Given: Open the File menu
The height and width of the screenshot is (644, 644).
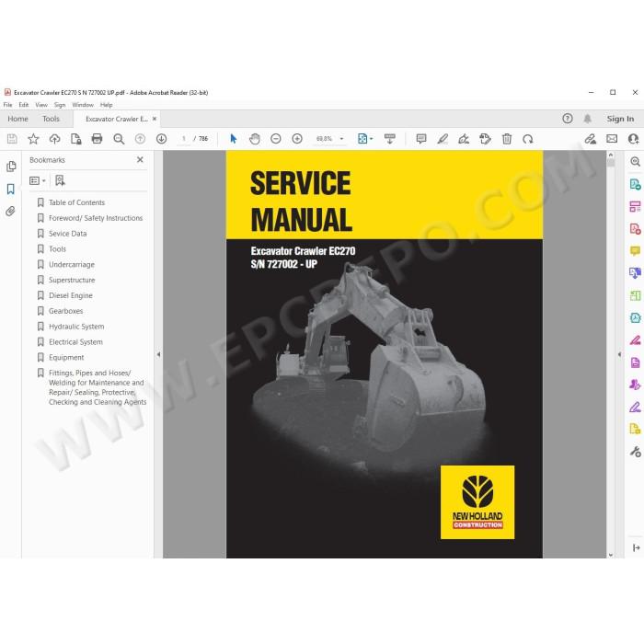Looking at the screenshot, I should click(7, 105).
